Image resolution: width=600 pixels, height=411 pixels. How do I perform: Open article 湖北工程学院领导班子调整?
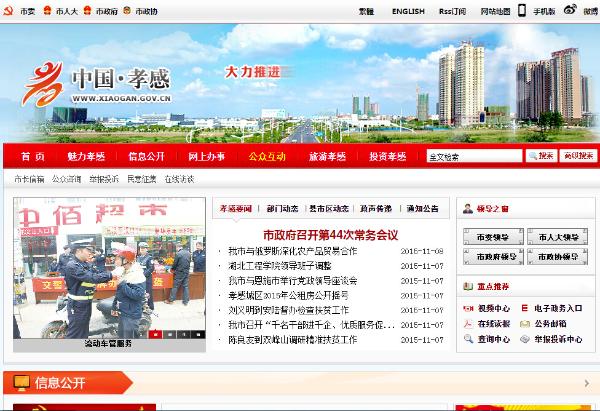(x=280, y=266)
